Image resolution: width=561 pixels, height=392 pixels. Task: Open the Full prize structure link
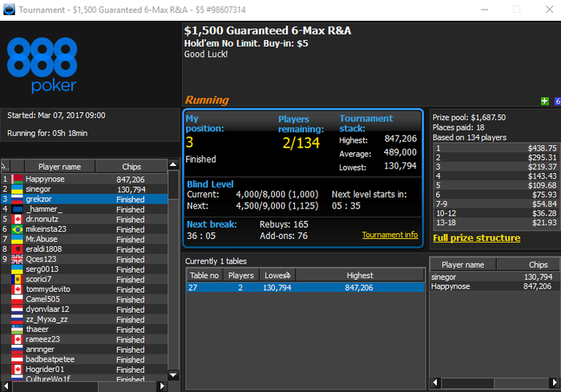(x=477, y=238)
